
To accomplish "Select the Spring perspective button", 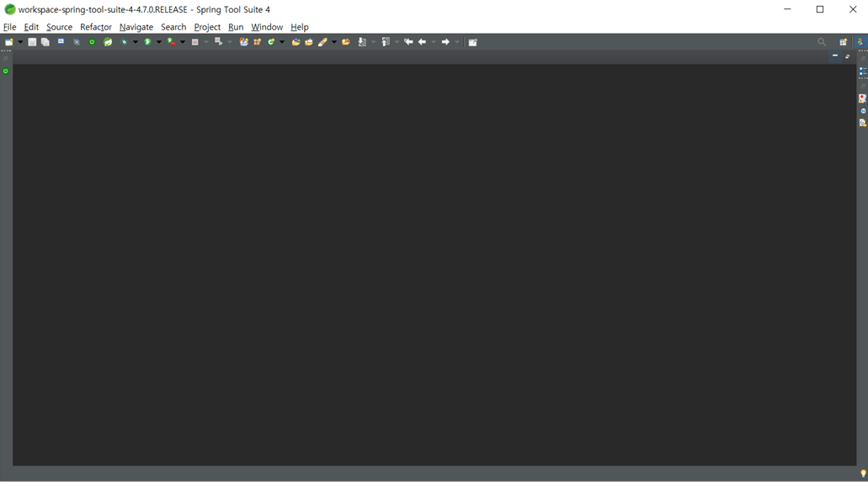I will coord(860,42).
